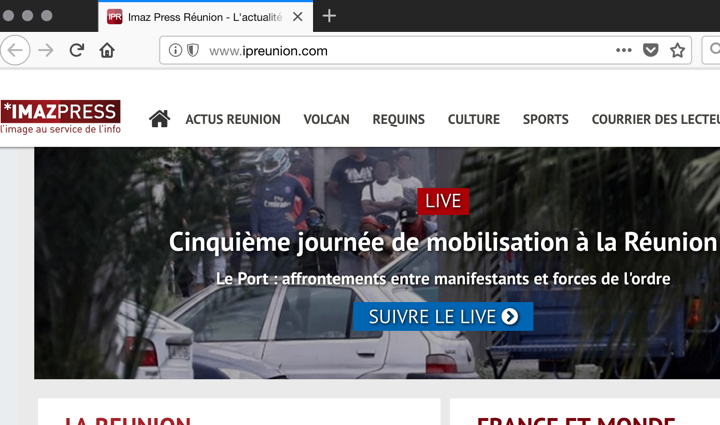Image resolution: width=720 pixels, height=425 pixels.
Task: Click the LA REUNION section heading
Action: pyautogui.click(x=127, y=420)
